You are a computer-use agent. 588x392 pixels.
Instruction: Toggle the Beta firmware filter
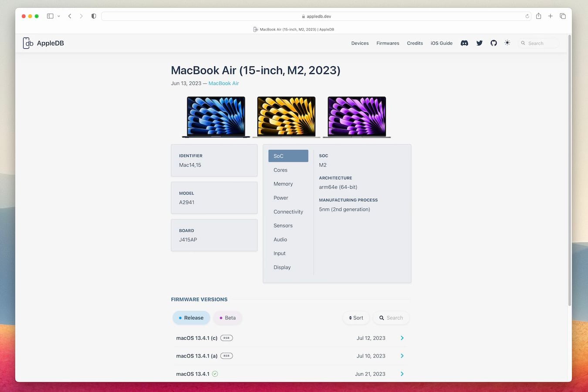(x=227, y=318)
